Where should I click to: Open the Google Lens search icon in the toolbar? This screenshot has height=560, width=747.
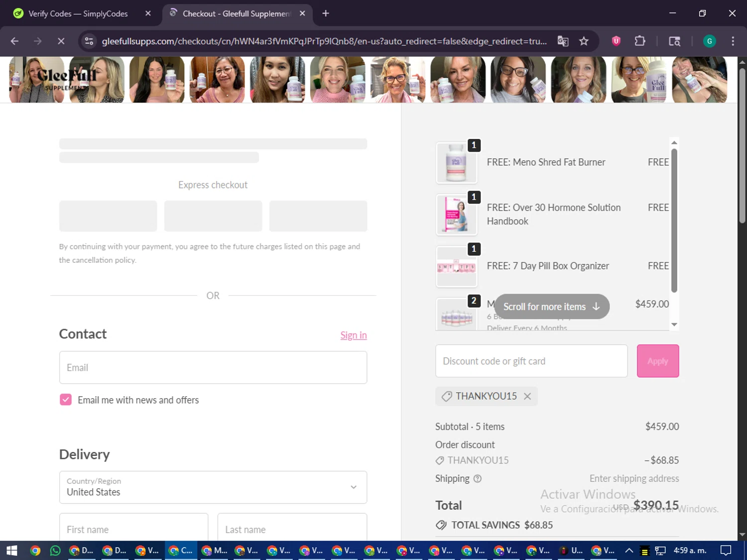(674, 41)
